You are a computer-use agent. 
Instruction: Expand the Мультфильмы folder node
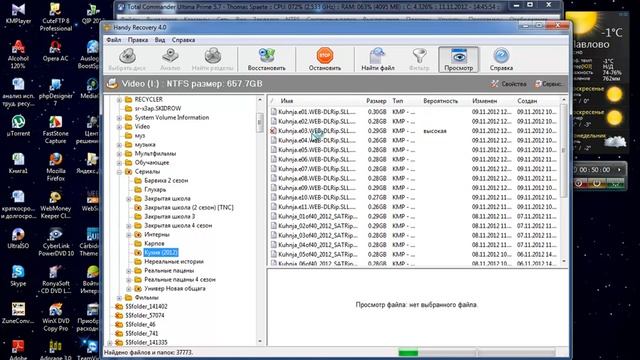click(x=119, y=153)
